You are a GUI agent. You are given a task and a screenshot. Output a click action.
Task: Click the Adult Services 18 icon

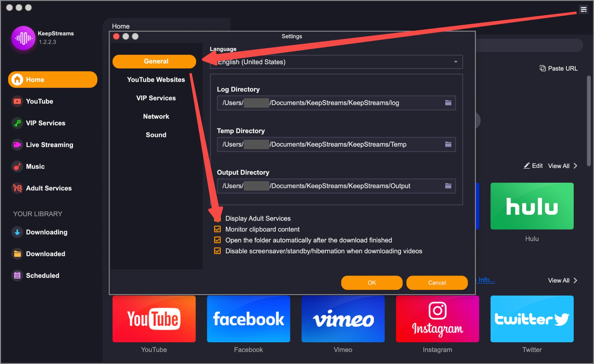click(x=17, y=188)
